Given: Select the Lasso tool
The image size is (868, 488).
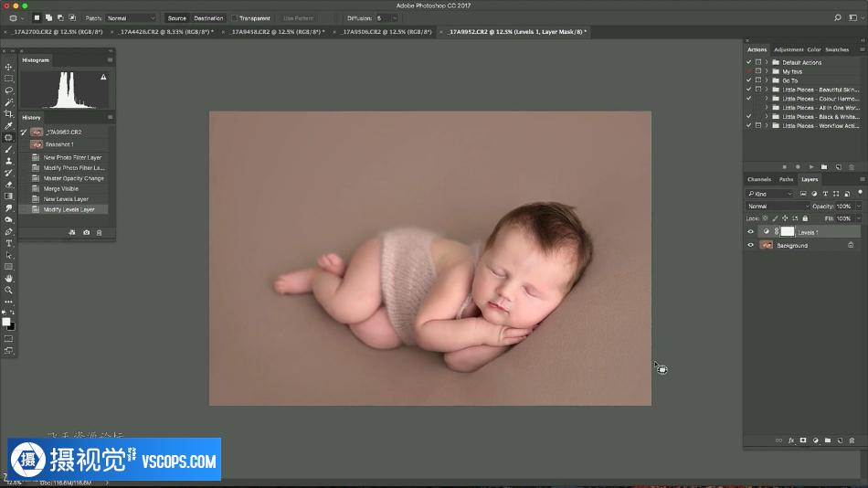Looking at the screenshot, I should [9, 90].
